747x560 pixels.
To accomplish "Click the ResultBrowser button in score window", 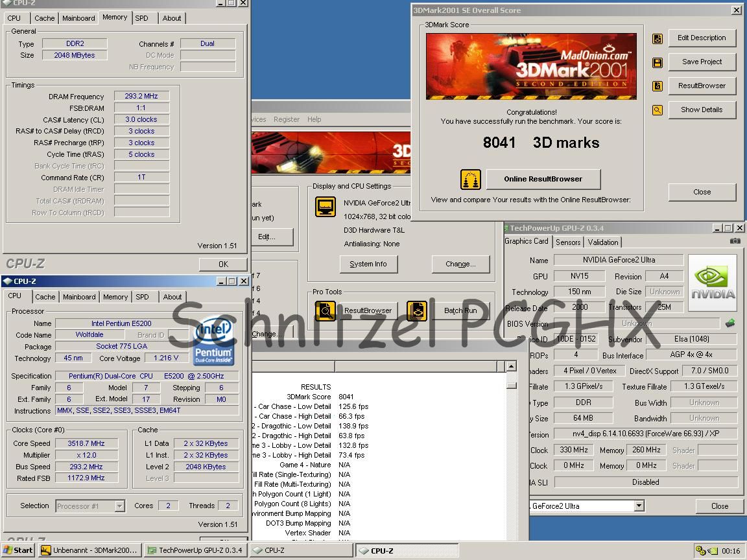I will coord(702,86).
